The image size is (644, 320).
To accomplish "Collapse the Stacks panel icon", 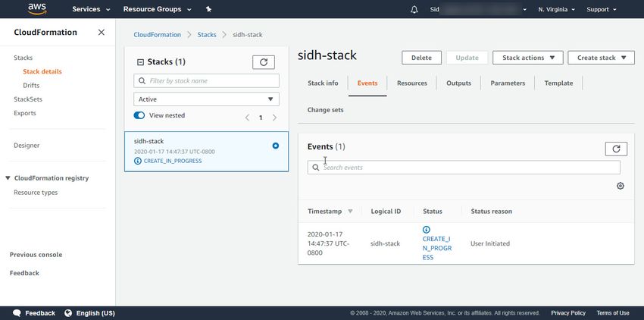I will (140, 62).
